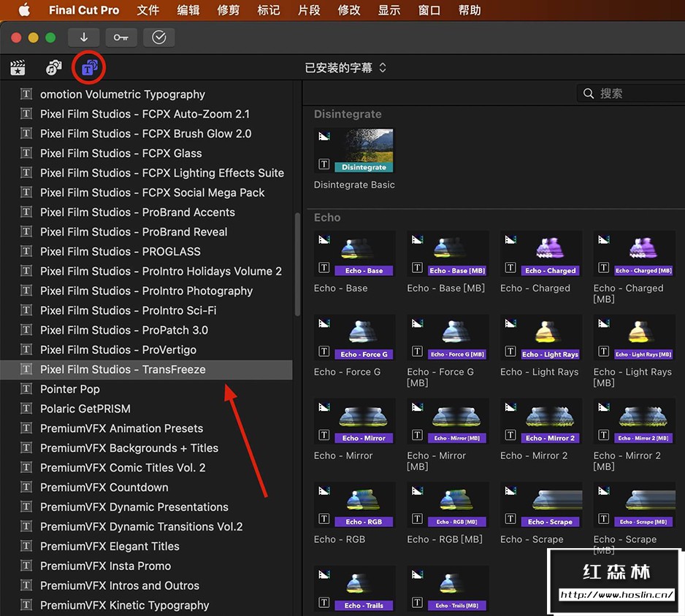Select the Echo - RGB thumbnail

tap(354, 505)
